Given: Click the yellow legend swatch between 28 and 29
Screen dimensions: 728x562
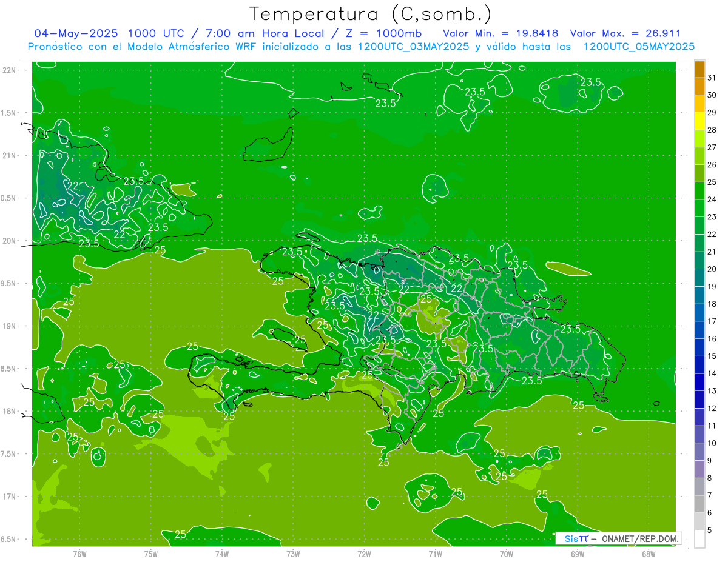Looking at the screenshot, I should tap(699, 121).
